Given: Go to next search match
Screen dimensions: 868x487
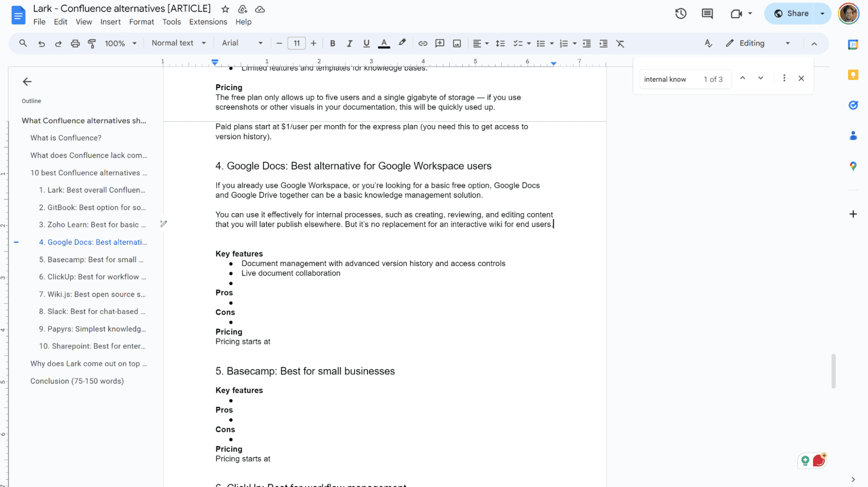Looking at the screenshot, I should tap(760, 78).
